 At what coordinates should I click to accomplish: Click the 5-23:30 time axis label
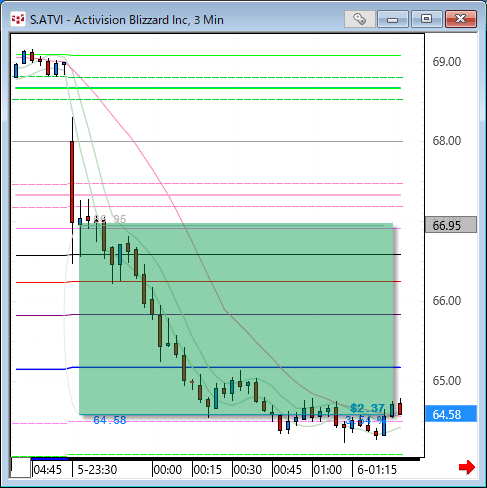(x=97, y=470)
